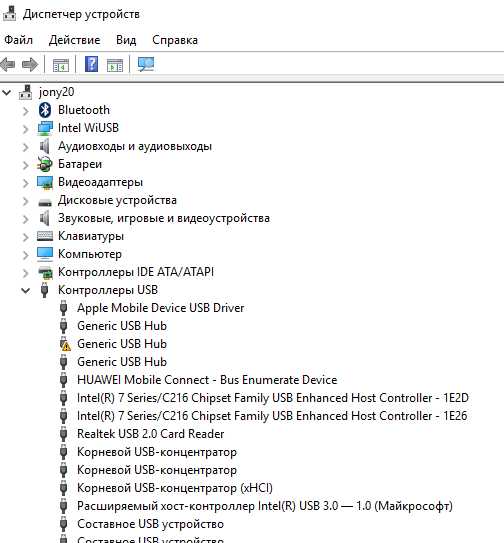Collapse the jony20 root node
Image resolution: width=504 pixels, height=543 pixels.
click(x=7, y=92)
